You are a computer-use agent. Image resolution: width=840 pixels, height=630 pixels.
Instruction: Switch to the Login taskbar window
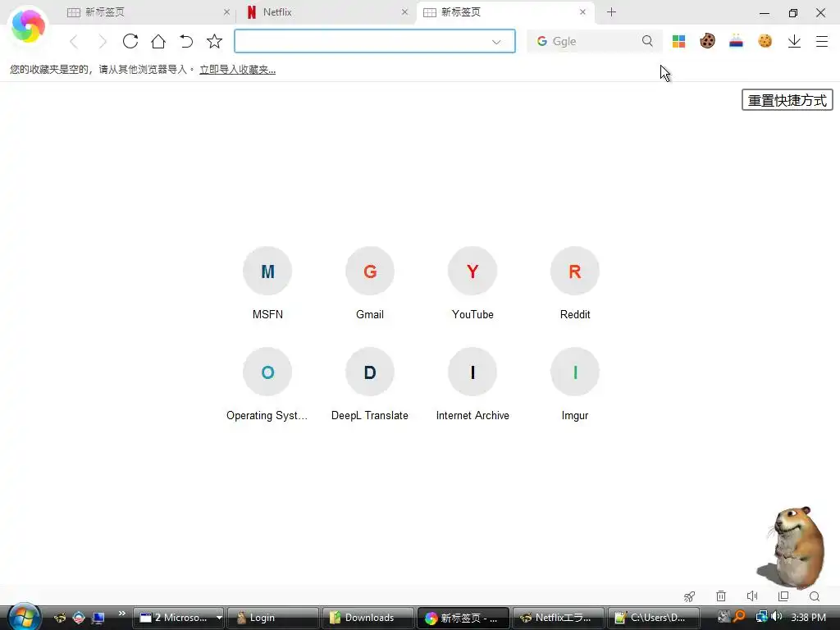(x=273, y=618)
